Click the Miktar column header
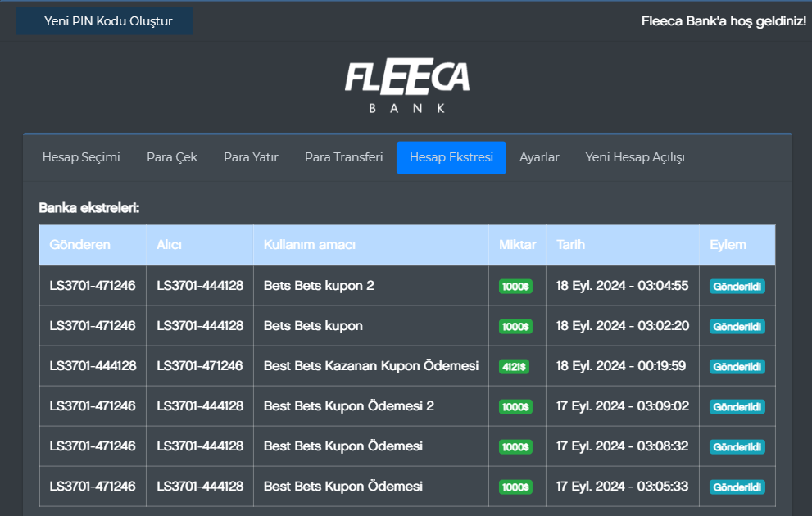The width and height of the screenshot is (812, 516). 517,245
